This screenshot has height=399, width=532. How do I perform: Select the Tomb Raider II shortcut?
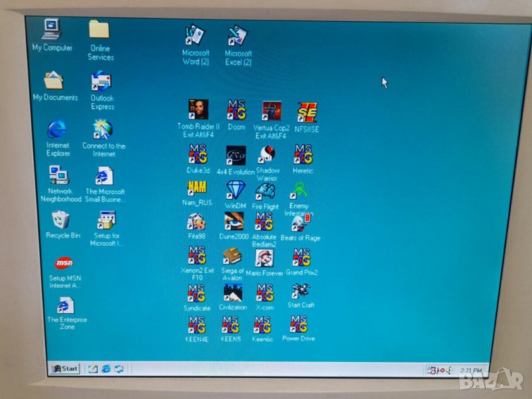tap(197, 110)
